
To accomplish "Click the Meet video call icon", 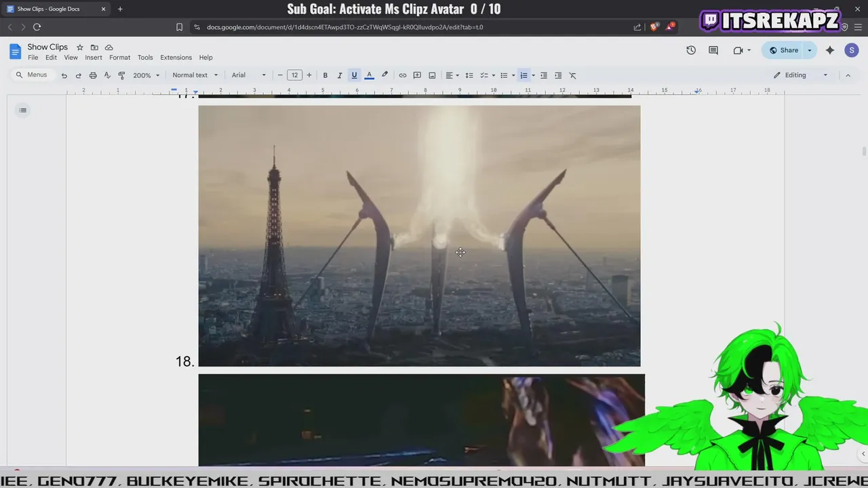I will 738,50.
